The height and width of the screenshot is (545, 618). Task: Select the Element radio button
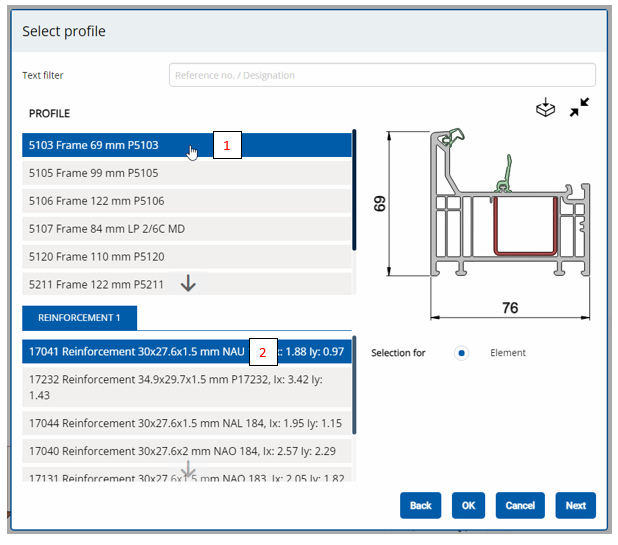pos(461,353)
